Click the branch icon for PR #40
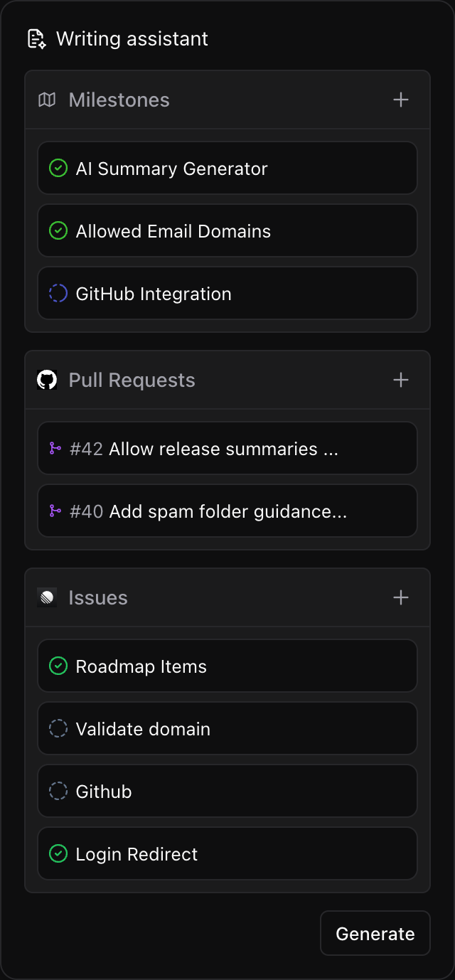This screenshot has width=455, height=980. 55,511
